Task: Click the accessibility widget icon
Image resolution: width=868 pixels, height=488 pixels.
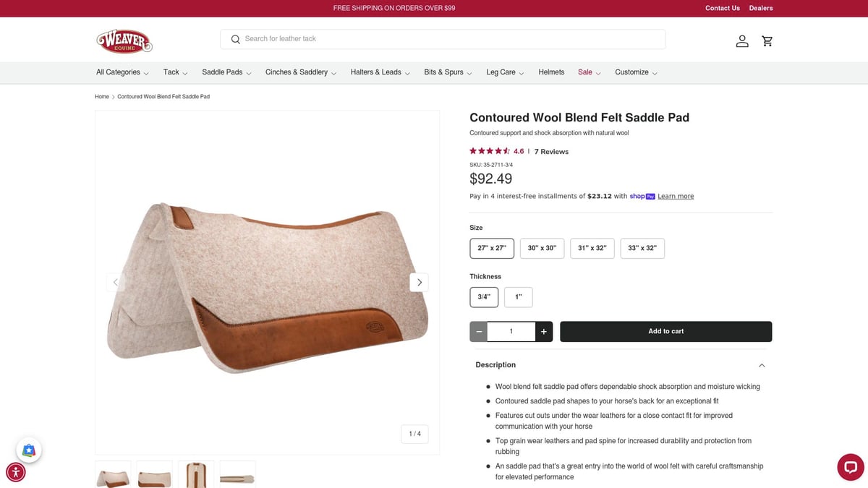Action: pos(15,471)
